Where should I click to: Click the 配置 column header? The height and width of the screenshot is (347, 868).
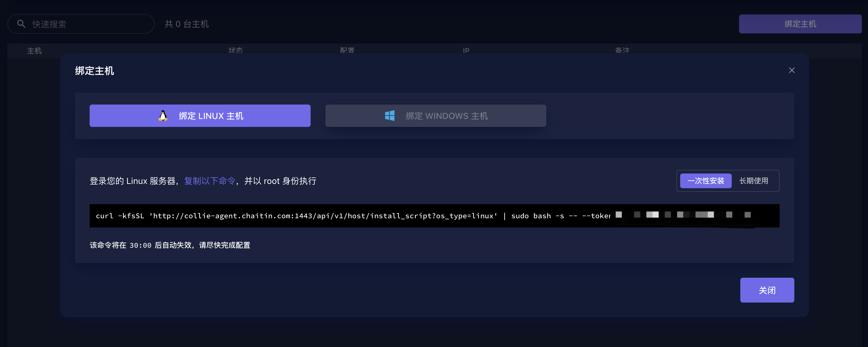pos(347,51)
